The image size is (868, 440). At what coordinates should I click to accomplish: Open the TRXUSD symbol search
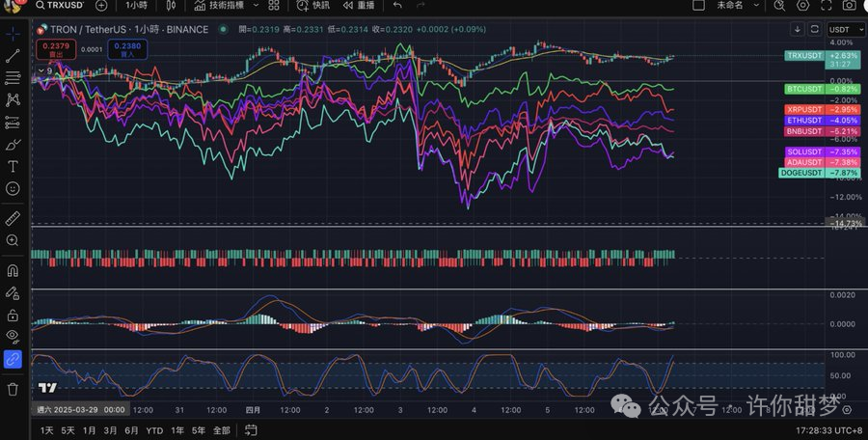tap(60, 5)
